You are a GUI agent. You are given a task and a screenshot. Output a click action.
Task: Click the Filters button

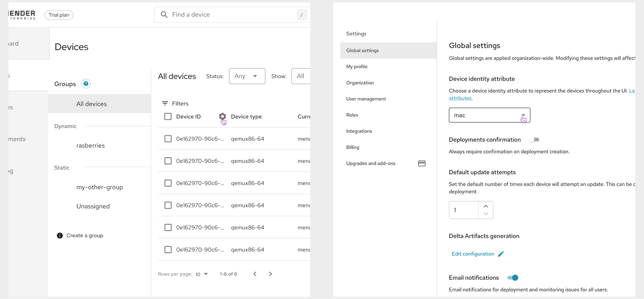pos(175,104)
